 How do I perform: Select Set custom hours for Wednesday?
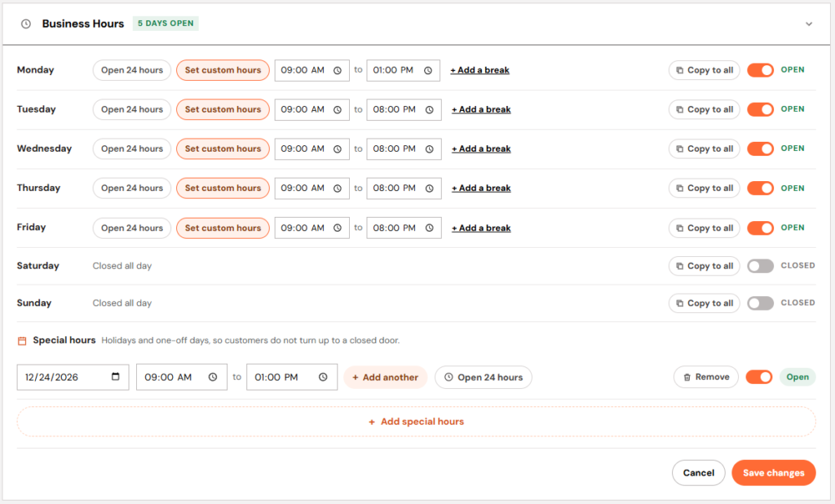tap(223, 149)
